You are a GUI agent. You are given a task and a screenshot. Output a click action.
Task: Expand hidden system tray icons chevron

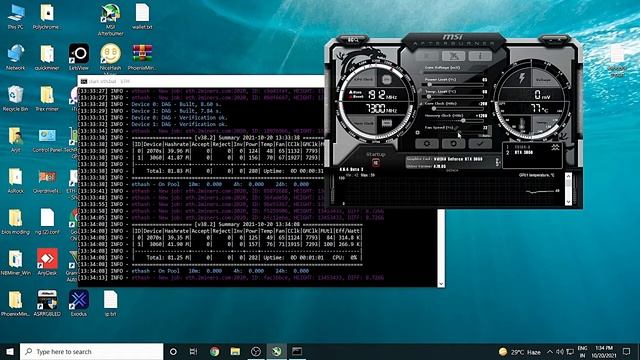pyautogui.click(x=550, y=352)
